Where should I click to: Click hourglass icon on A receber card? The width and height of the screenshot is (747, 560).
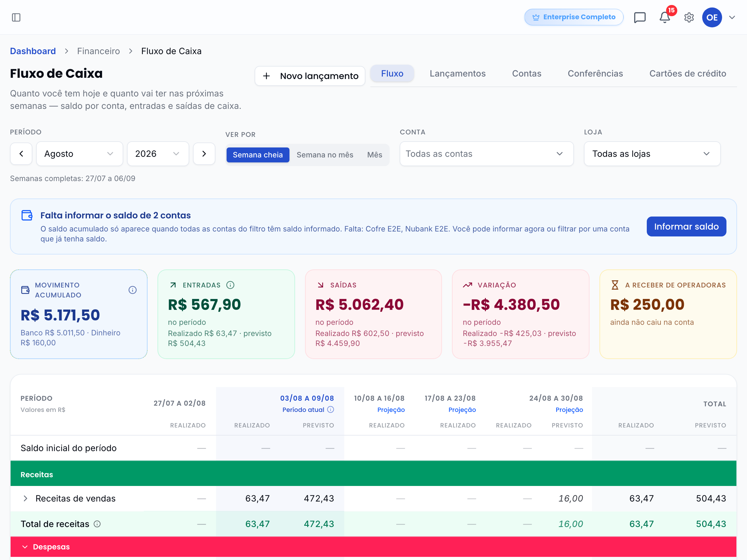pyautogui.click(x=615, y=285)
